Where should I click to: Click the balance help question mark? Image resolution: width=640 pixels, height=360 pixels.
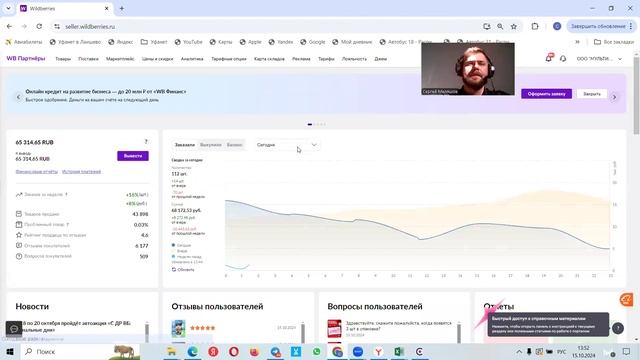point(146,142)
